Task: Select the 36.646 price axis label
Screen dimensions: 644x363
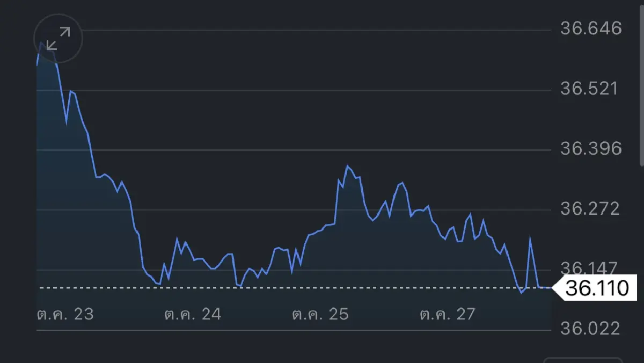Action: [591, 28]
